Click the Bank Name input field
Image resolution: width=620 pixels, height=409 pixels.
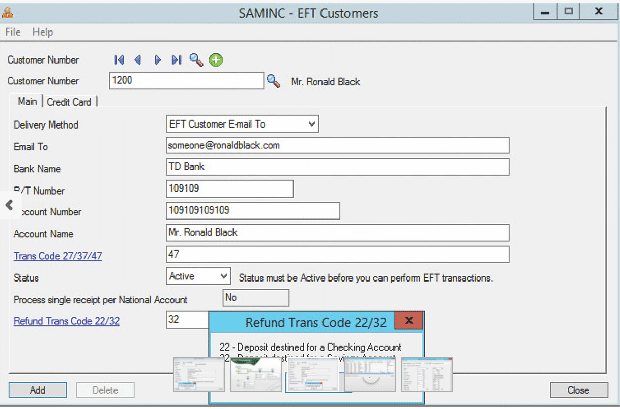coord(337,167)
